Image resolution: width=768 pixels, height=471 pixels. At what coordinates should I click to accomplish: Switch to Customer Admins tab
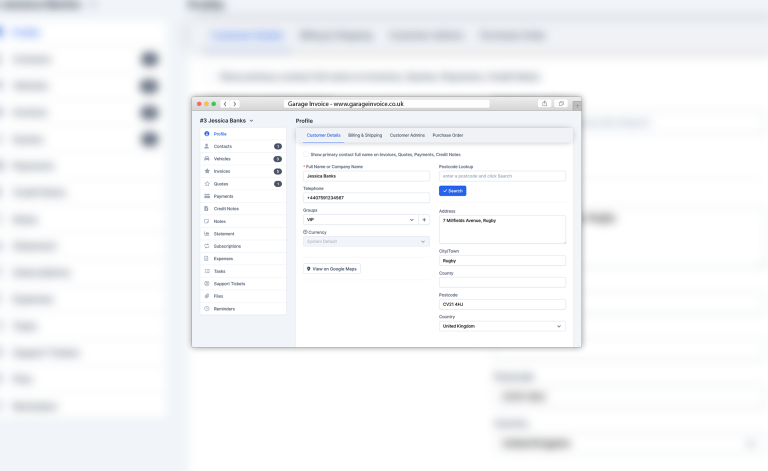click(x=407, y=135)
